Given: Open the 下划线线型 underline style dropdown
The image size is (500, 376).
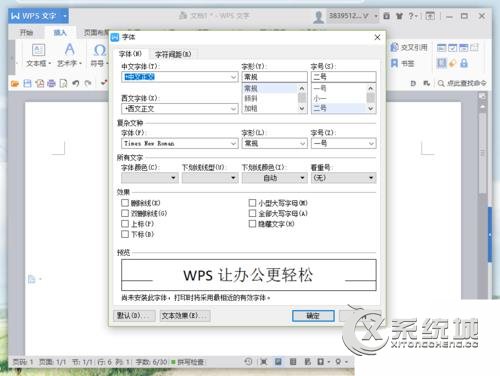Looking at the screenshot, I should pyautogui.click(x=210, y=178).
